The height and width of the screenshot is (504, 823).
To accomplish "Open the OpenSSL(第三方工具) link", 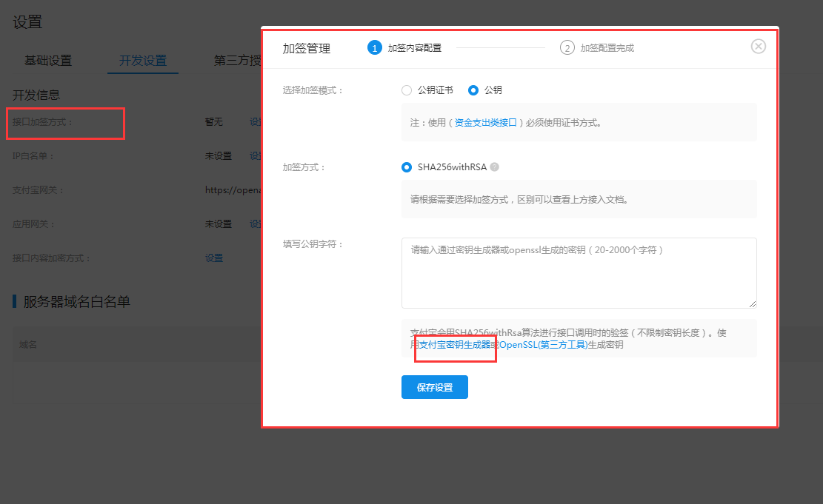I will (x=543, y=345).
